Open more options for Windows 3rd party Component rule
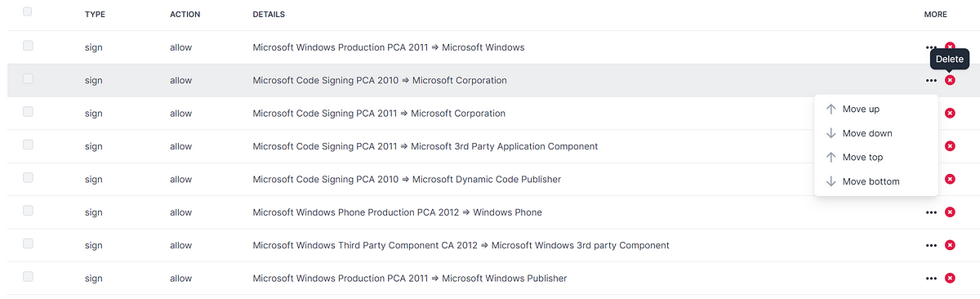 (931, 245)
